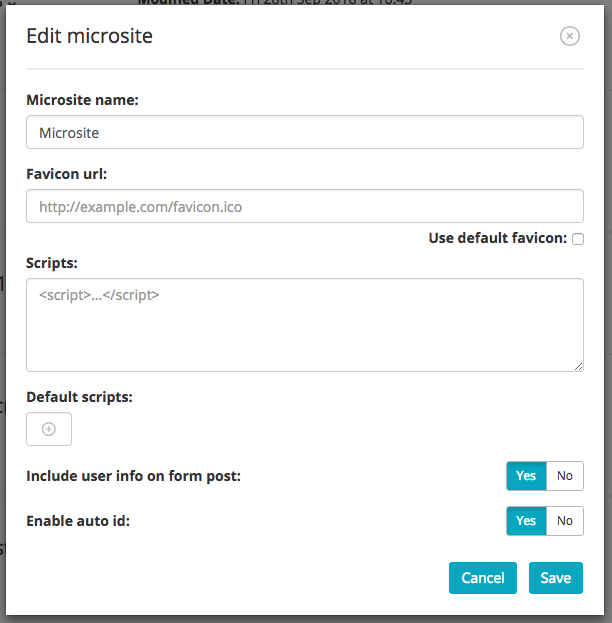Click the Microsite name label
This screenshot has width=612, height=623.
[x=82, y=100]
